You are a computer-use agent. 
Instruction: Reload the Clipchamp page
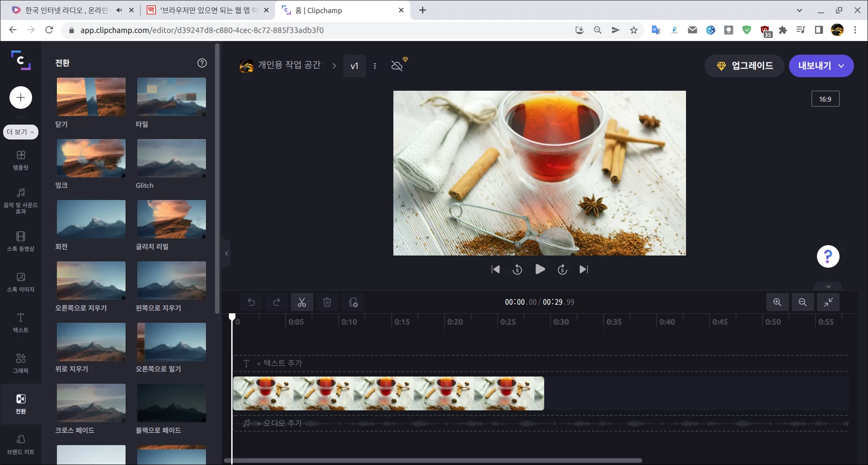pos(49,30)
